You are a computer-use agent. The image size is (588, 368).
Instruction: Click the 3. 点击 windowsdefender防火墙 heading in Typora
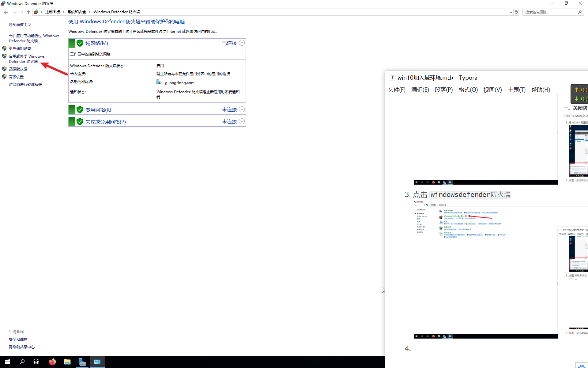(x=458, y=194)
